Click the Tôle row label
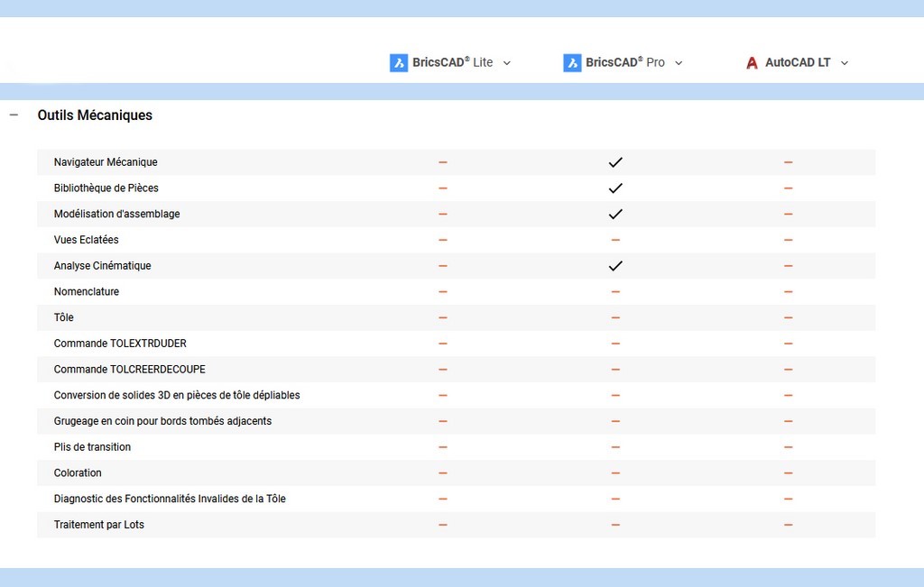This screenshot has height=587, width=924. point(64,317)
